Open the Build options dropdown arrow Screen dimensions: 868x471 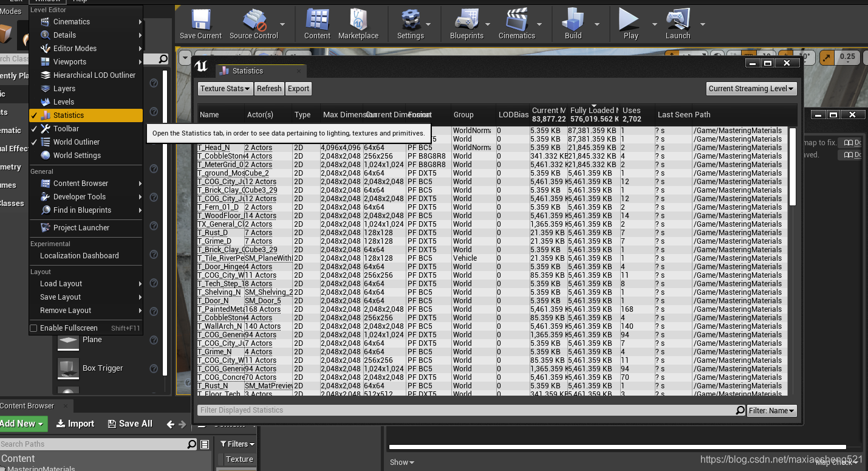tap(597, 24)
